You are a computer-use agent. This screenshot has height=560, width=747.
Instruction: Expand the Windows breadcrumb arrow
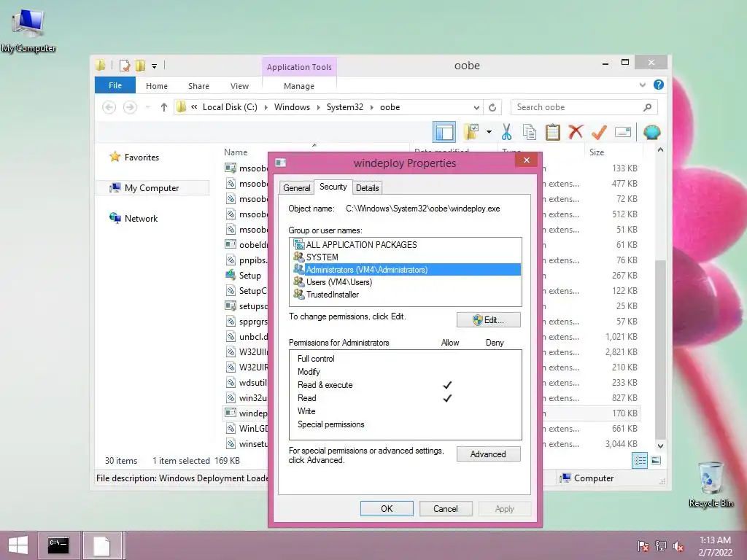click(318, 107)
